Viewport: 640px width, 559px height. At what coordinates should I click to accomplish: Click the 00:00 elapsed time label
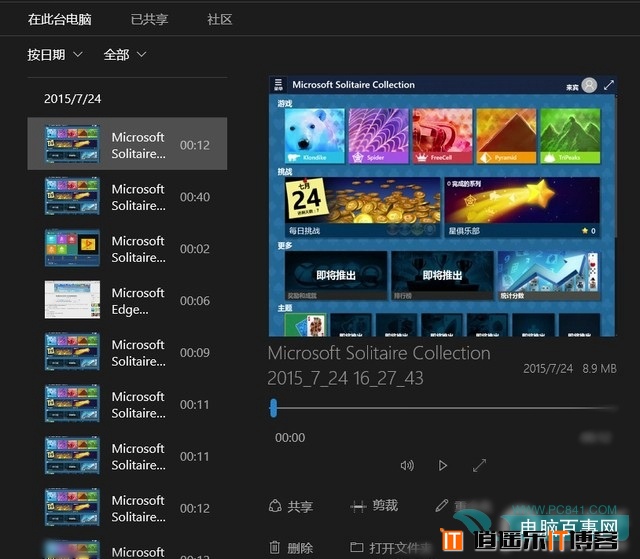point(290,438)
